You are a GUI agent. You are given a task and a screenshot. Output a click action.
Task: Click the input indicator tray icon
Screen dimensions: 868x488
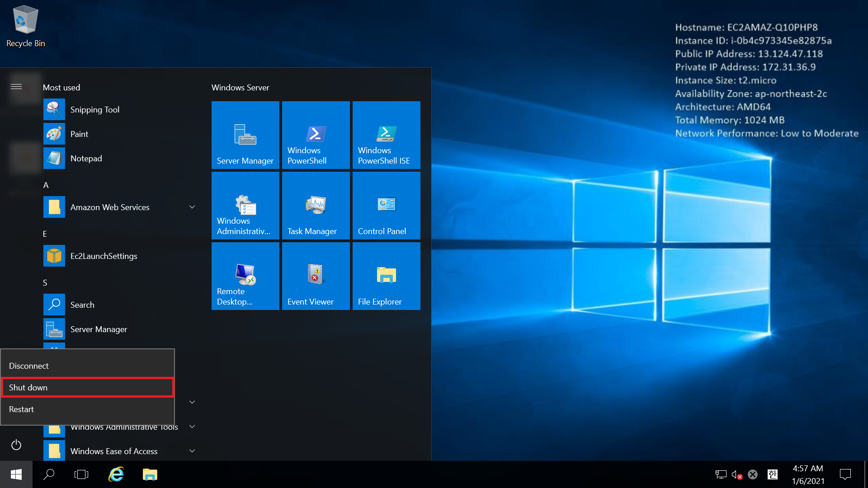(773, 474)
